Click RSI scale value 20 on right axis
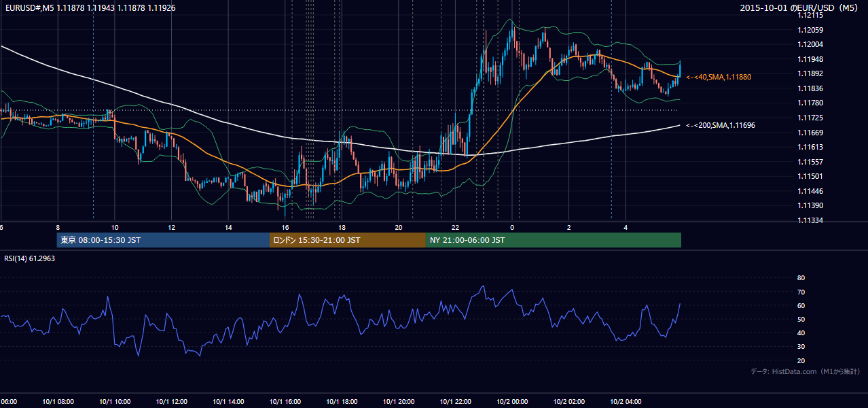The height and width of the screenshot is (408, 868). point(801,360)
